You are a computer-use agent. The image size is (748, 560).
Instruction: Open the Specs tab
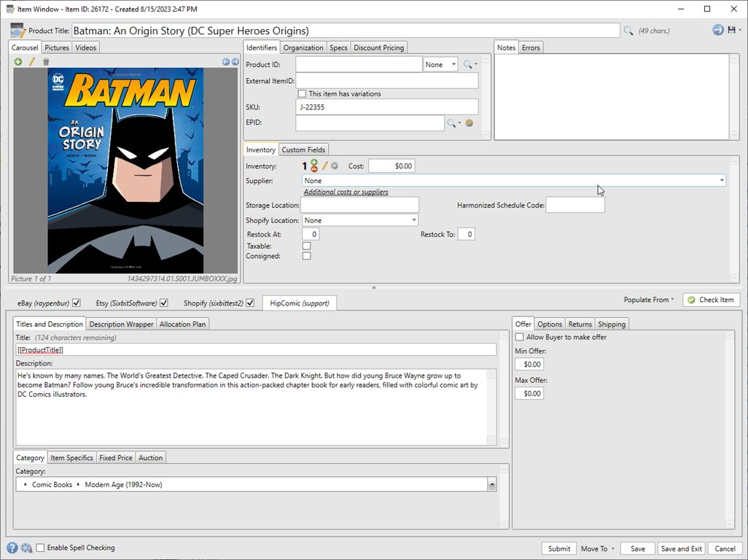[338, 47]
